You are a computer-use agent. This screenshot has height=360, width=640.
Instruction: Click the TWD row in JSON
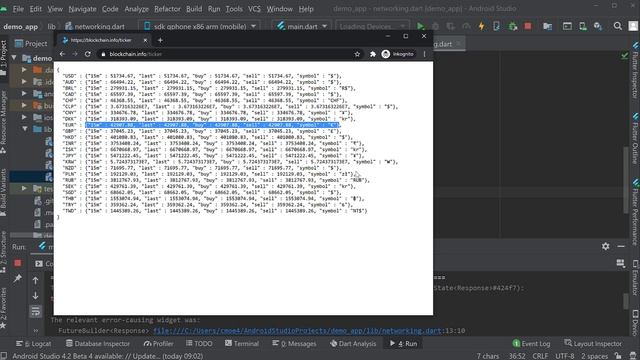215,211
